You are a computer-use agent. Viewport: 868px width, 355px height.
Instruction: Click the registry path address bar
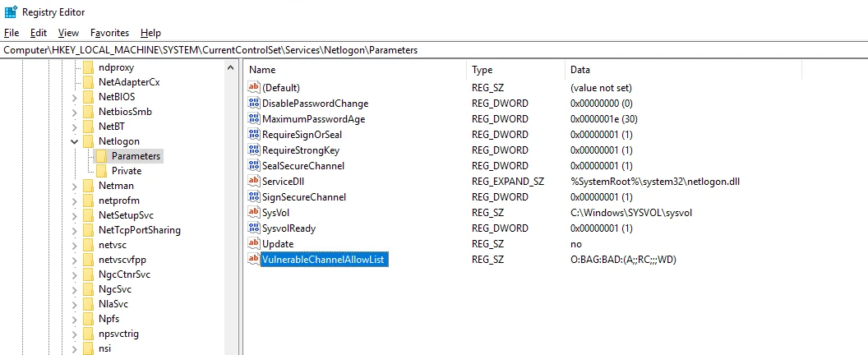pos(434,50)
